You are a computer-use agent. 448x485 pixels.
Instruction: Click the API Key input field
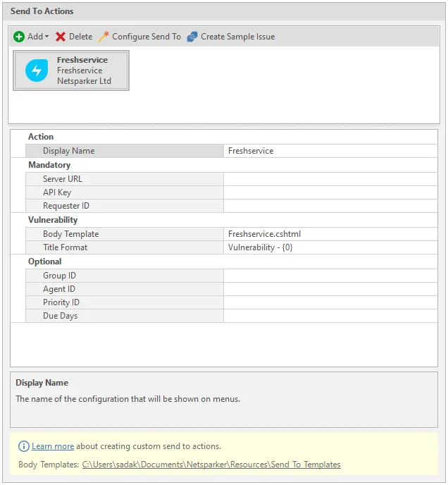point(330,192)
